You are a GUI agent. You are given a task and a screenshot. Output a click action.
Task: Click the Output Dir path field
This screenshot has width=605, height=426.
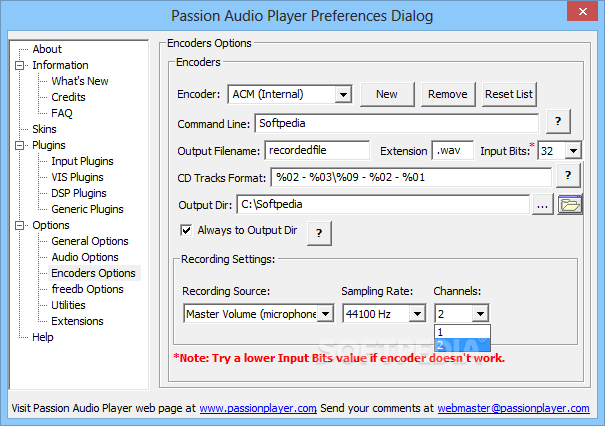(383, 205)
